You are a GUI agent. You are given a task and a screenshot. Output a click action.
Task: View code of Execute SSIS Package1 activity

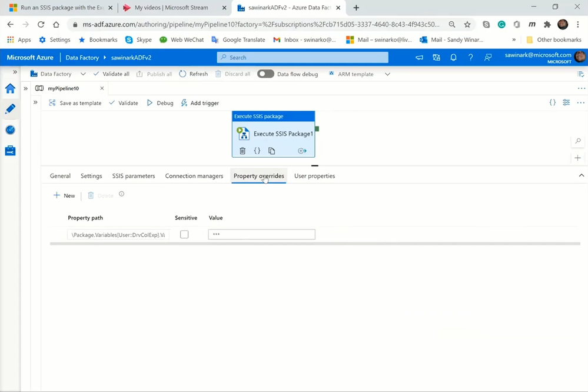click(x=257, y=151)
